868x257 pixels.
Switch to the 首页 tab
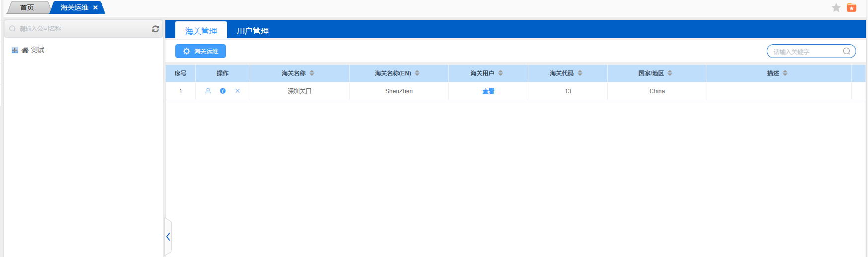27,7
